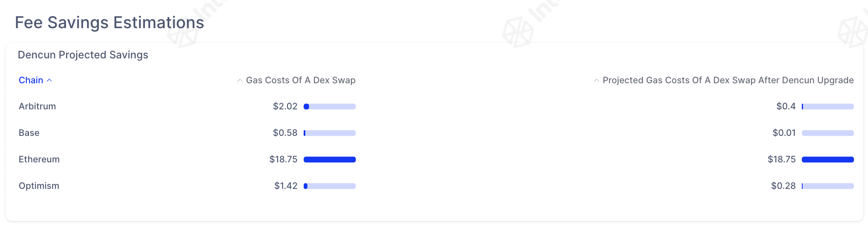Click sort caret beside Projected Gas Costs header

(596, 80)
